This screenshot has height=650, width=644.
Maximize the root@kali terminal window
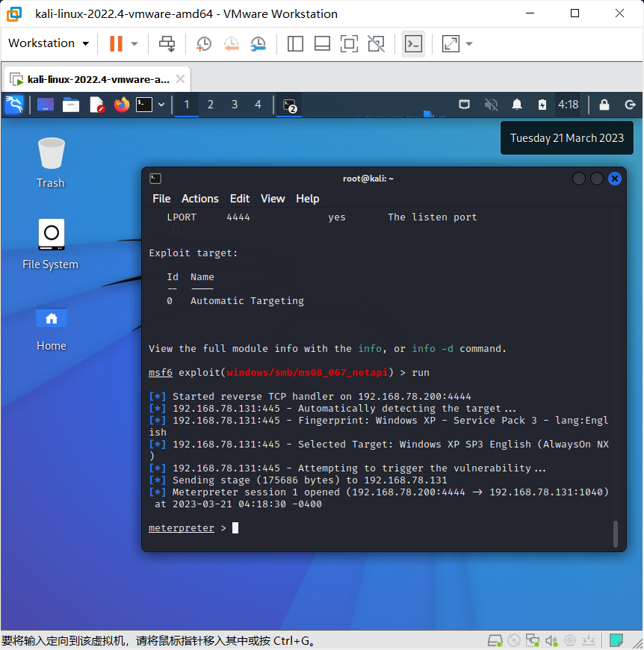coord(596,179)
